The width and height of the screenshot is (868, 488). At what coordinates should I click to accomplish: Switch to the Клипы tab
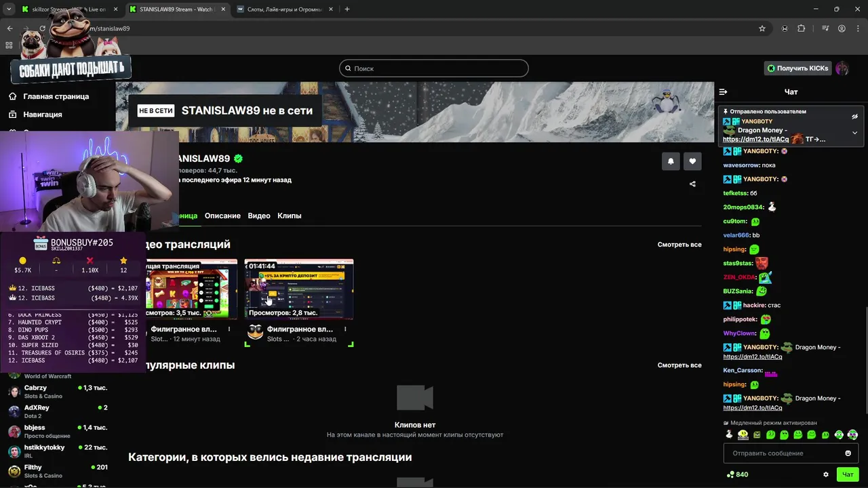coord(290,216)
